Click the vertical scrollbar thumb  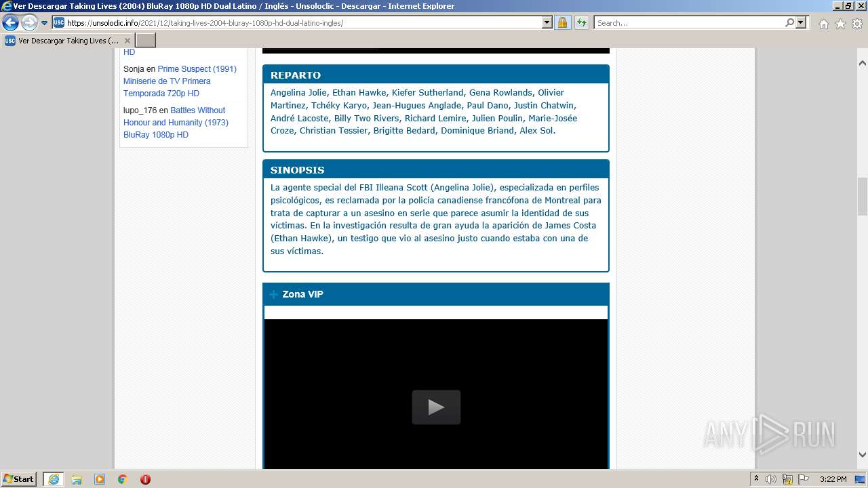click(863, 197)
